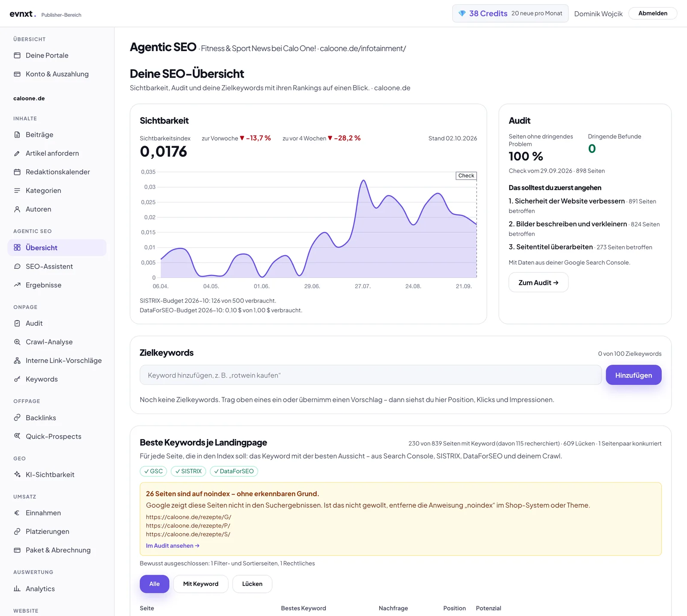Click the Konto & Auszahlung card icon
The height and width of the screenshot is (616, 687).
tap(17, 74)
